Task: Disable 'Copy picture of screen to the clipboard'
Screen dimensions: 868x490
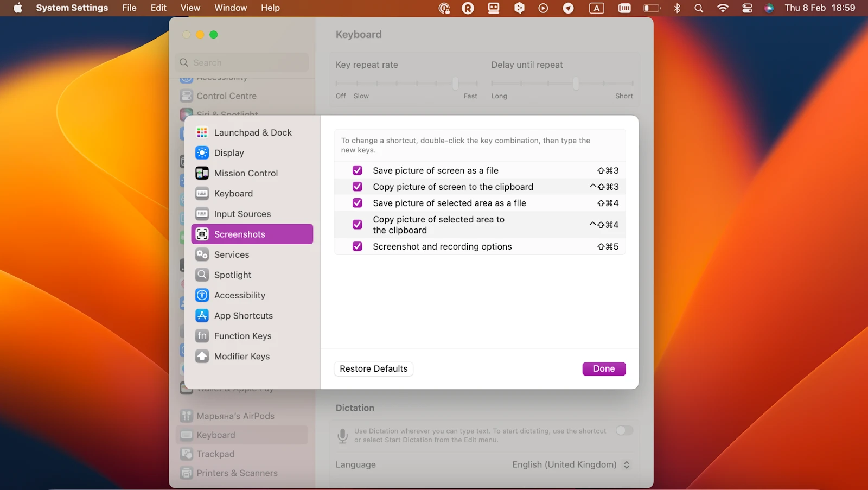Action: point(357,186)
